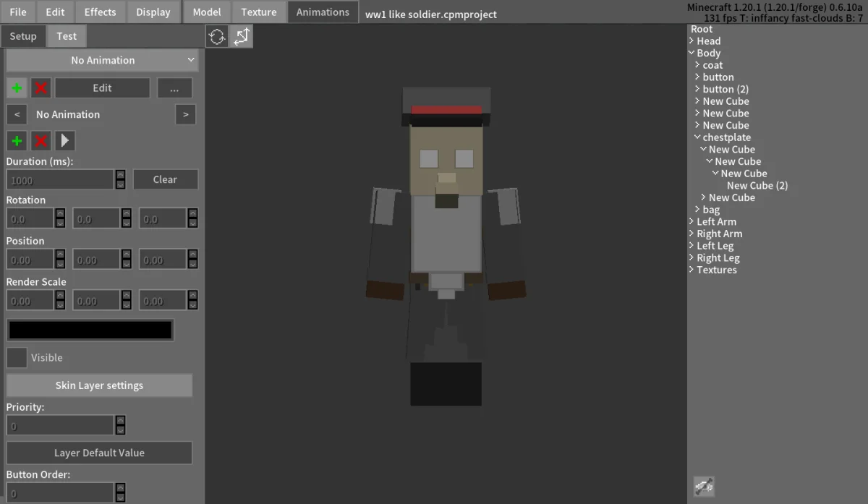
Task: Click the Priority input field
Action: point(60,426)
